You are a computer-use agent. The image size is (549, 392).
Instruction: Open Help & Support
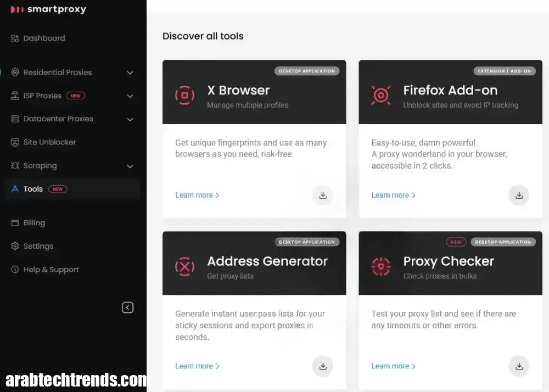pyautogui.click(x=51, y=270)
